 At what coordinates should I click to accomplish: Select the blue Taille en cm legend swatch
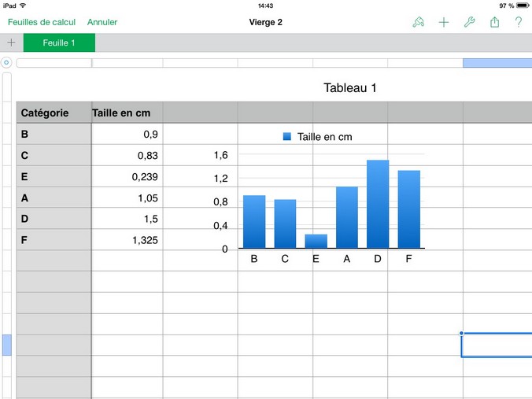pos(287,136)
